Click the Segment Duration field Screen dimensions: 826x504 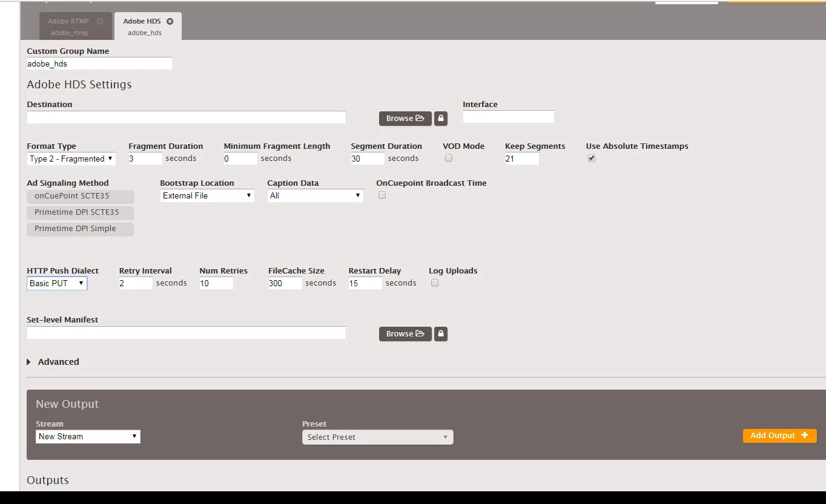[x=368, y=159]
